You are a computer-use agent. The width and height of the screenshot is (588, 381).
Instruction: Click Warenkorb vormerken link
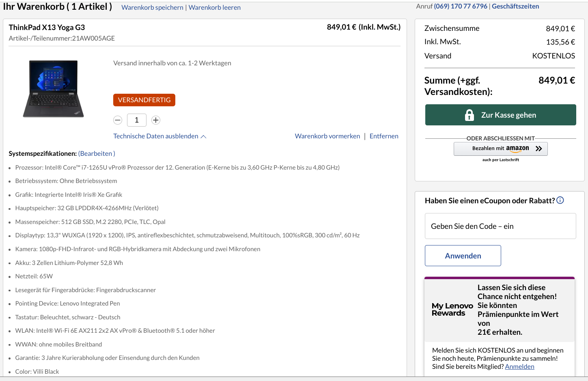coord(327,136)
